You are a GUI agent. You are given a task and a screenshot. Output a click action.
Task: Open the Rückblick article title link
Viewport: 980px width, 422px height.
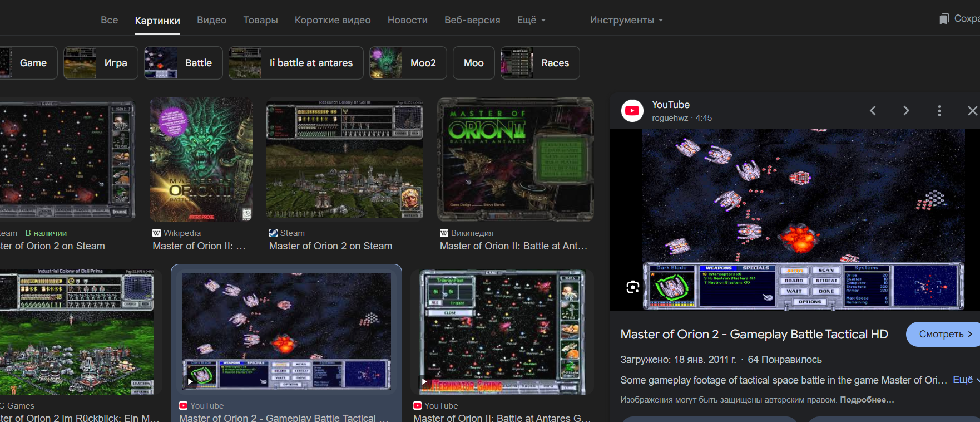tap(80, 418)
